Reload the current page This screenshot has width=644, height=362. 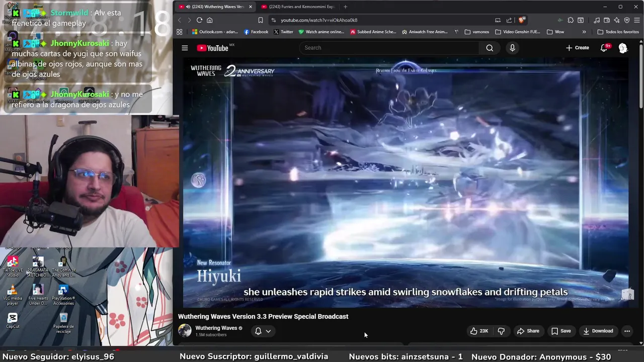(199, 20)
